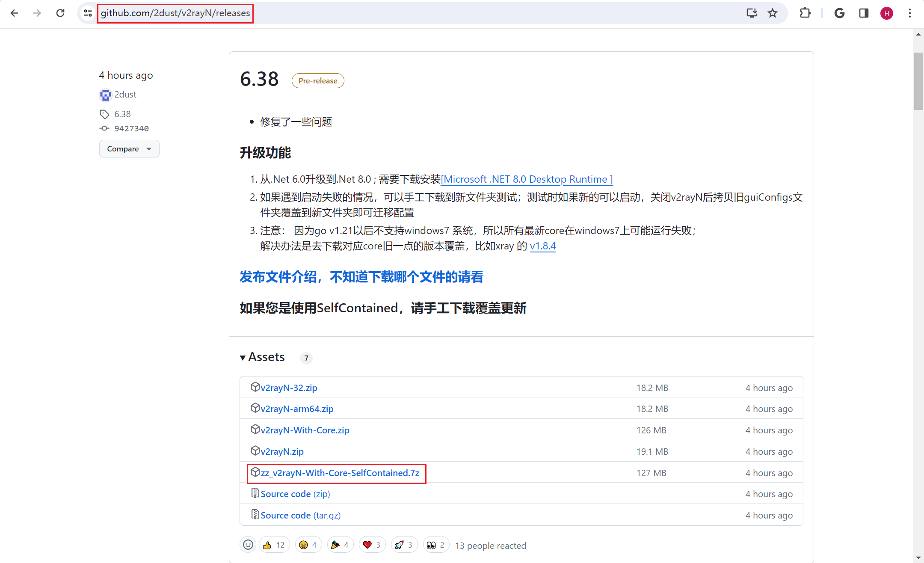Toggle thumbs up reaction
This screenshot has height=563, width=924.
click(274, 545)
